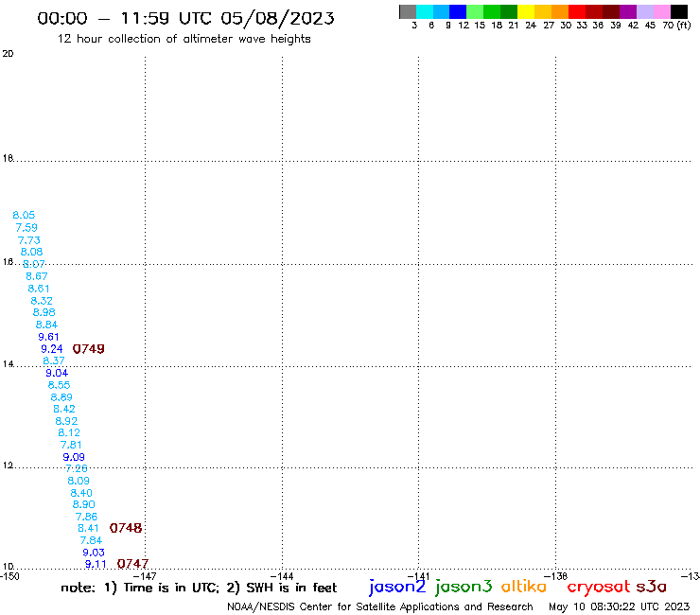The image size is (700, 615).
Task: Click the wave height value 7.81
Action: tap(71, 446)
